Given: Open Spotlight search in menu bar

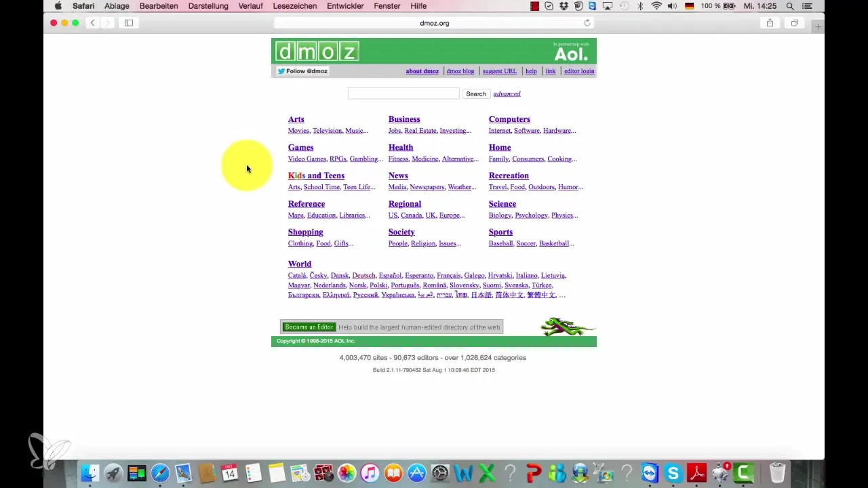Looking at the screenshot, I should 790,6.
